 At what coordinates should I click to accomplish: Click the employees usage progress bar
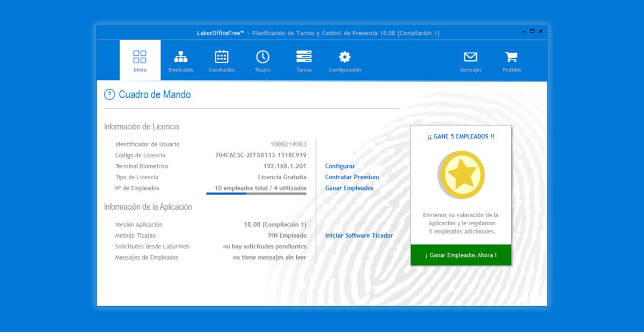[x=256, y=194]
